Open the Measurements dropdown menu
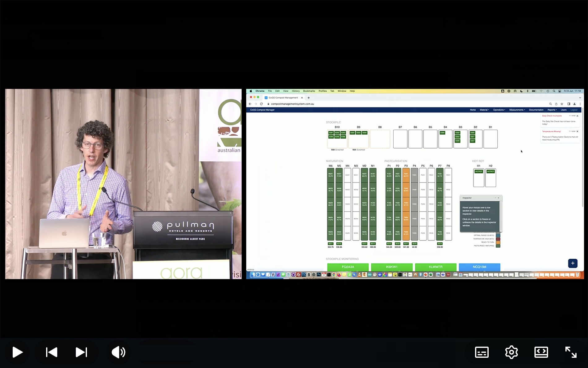The height and width of the screenshot is (368, 588). coord(517,110)
